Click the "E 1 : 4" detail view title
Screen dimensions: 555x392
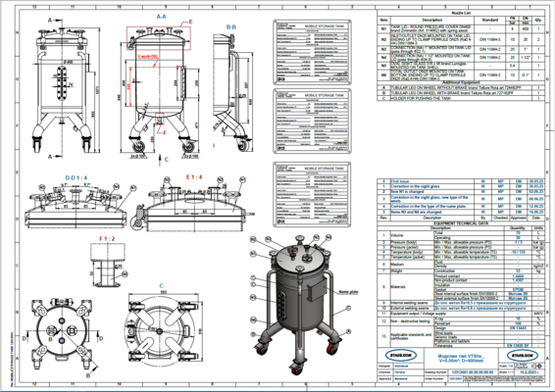[x=194, y=177]
